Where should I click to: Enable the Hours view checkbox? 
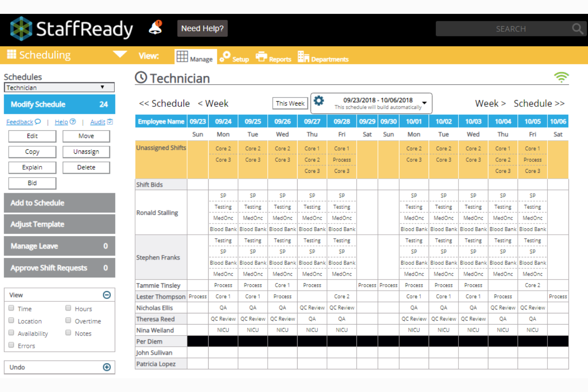click(68, 308)
